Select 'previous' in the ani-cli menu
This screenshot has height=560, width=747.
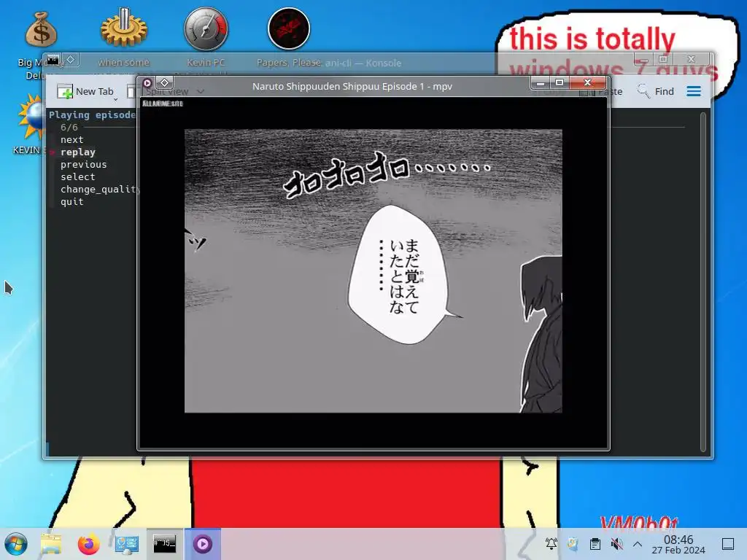[x=83, y=164]
